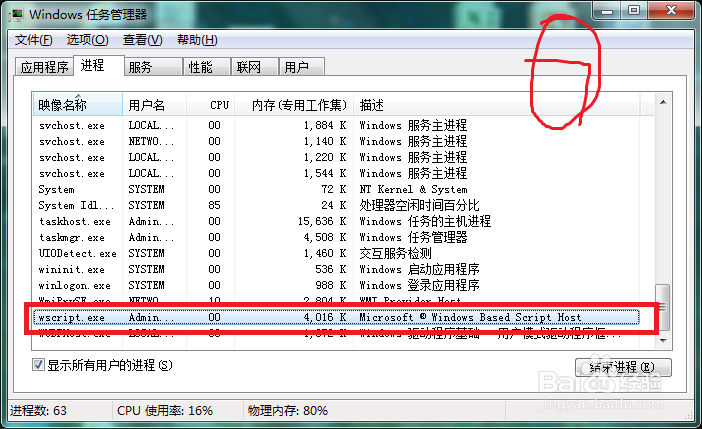
Task: Open the 查看(V) menu
Action: (x=142, y=40)
